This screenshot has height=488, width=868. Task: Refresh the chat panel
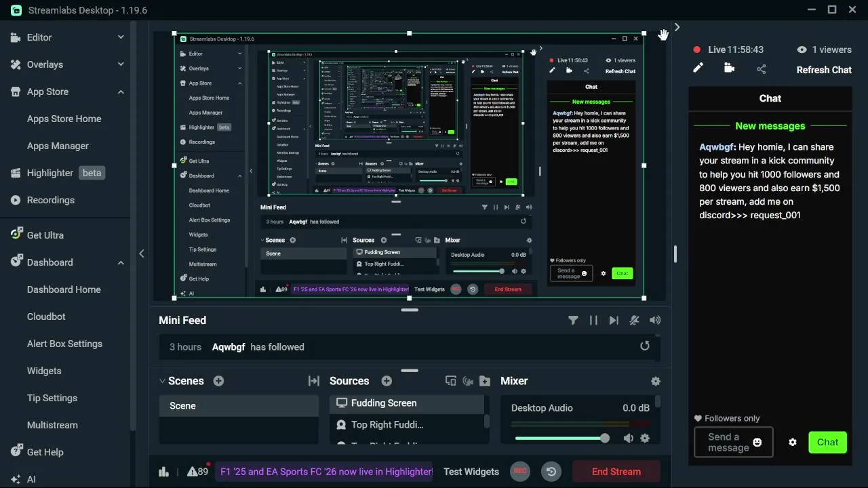click(x=824, y=70)
